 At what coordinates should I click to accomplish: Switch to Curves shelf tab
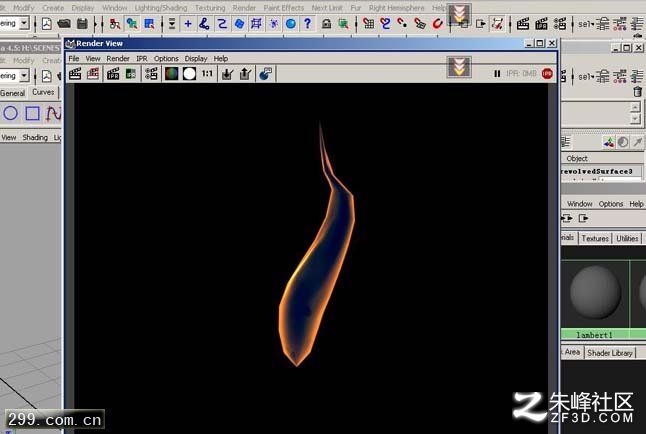(x=43, y=92)
